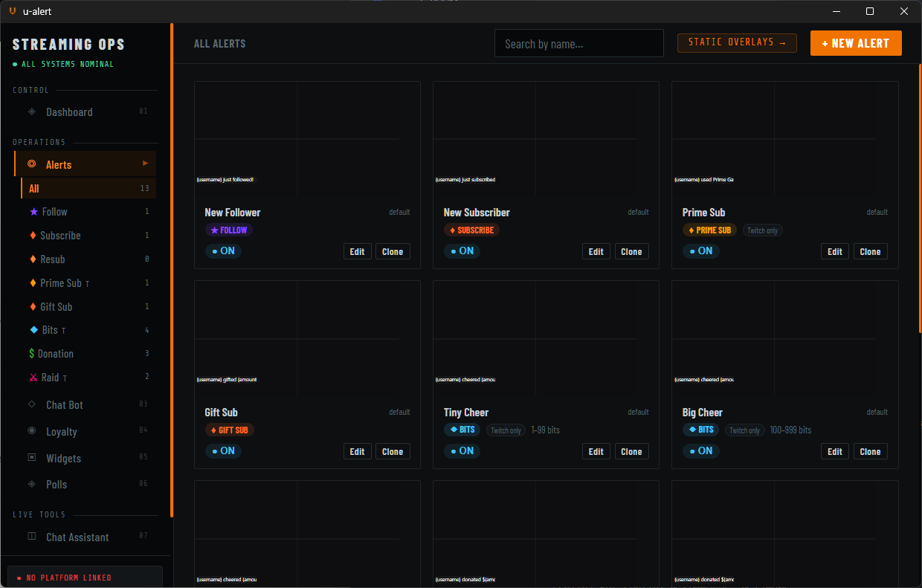
Task: Edit the Gift Sub alert
Action: click(358, 452)
